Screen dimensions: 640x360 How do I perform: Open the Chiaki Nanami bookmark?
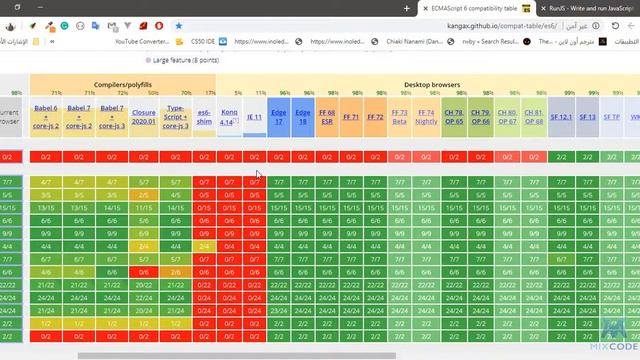tap(420, 42)
